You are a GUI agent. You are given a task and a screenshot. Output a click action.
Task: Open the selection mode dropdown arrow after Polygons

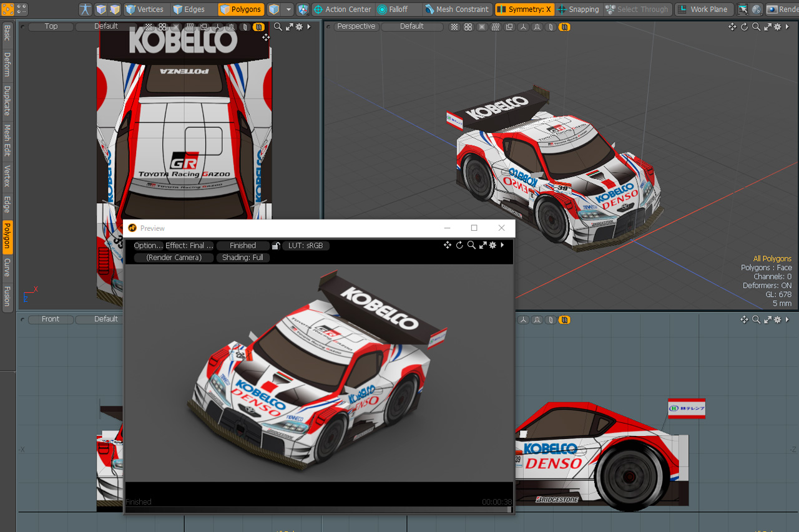(288, 9)
